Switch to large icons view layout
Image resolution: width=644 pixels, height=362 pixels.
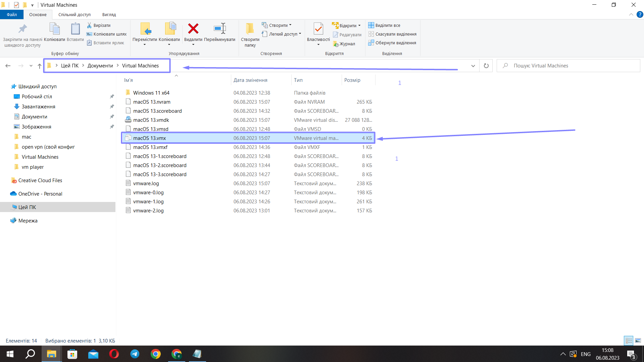(638, 341)
